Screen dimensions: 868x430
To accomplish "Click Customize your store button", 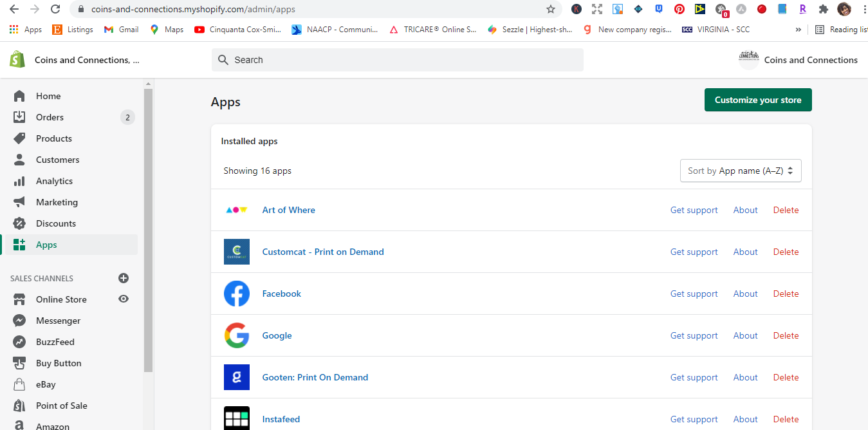I will click(758, 100).
